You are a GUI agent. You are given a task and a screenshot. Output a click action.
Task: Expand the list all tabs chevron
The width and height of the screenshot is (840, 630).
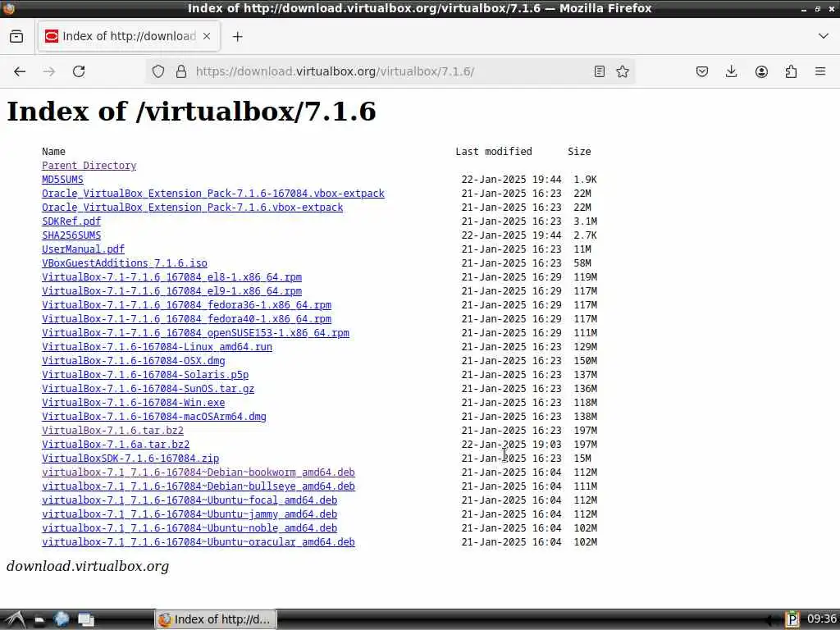pyautogui.click(x=824, y=36)
